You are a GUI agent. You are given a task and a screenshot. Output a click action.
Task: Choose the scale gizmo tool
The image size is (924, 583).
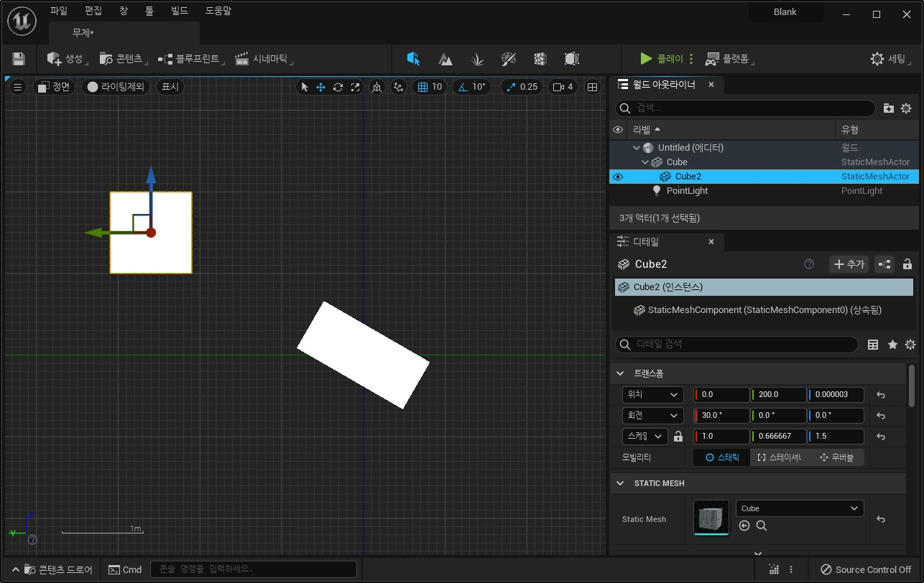[355, 87]
